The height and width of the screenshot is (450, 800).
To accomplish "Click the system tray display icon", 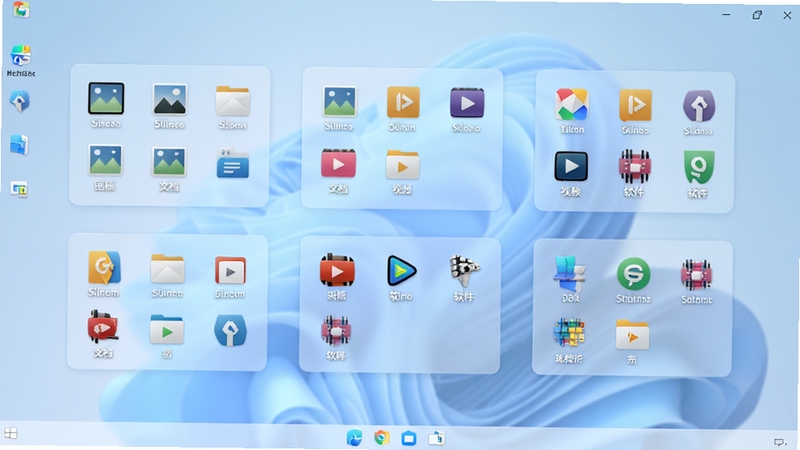I will tap(779, 442).
